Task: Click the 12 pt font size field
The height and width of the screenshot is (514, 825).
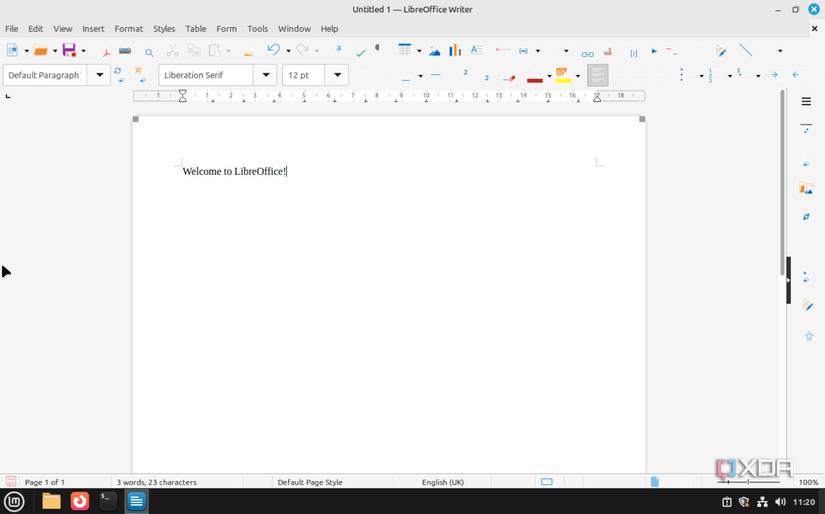Action: click(x=304, y=75)
